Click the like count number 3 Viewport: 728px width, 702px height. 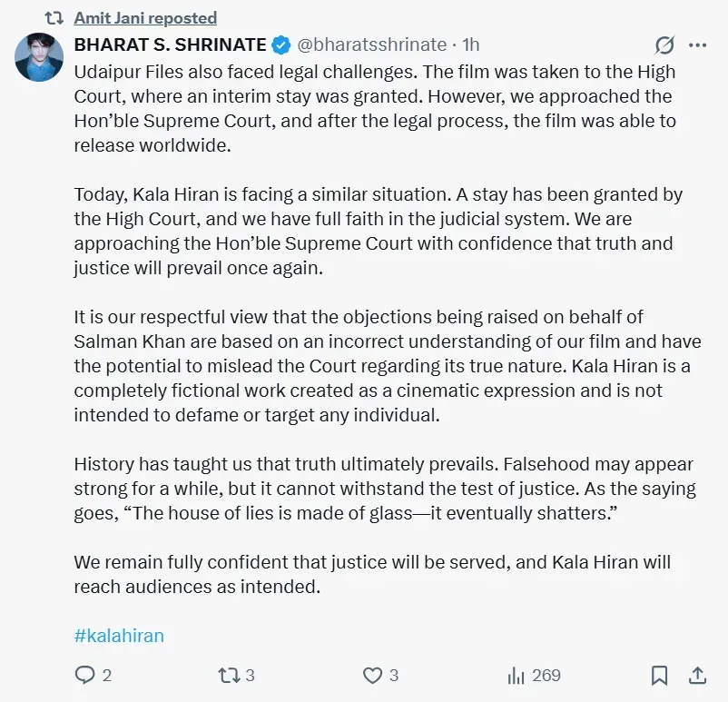point(394,675)
